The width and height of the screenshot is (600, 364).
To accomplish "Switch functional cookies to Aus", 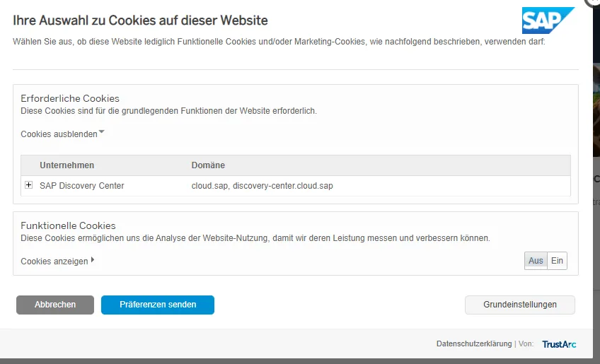I will 536,261.
